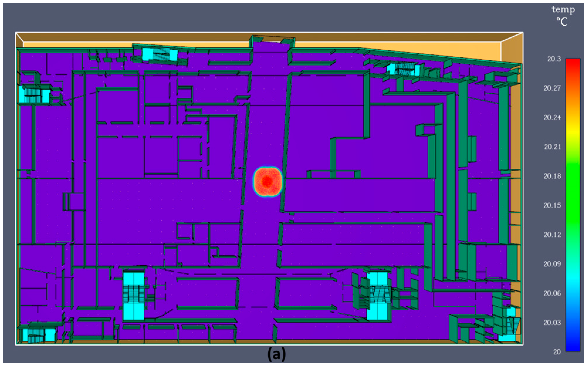Click the (a) figure caption

[277, 355]
